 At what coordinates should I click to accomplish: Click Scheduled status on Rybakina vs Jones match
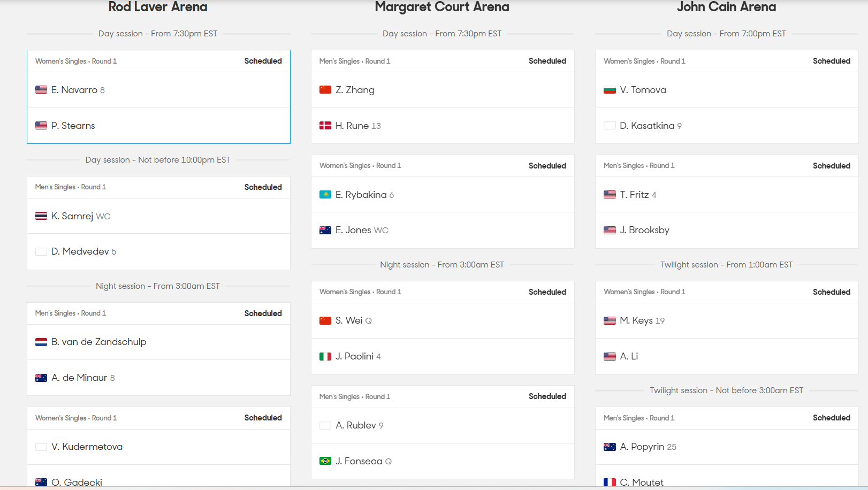547,166
